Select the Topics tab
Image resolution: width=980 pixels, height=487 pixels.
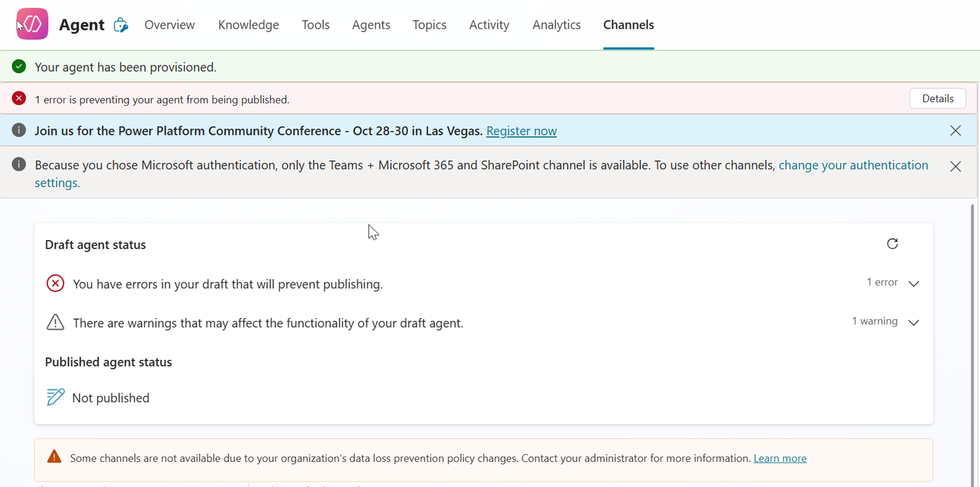[429, 25]
